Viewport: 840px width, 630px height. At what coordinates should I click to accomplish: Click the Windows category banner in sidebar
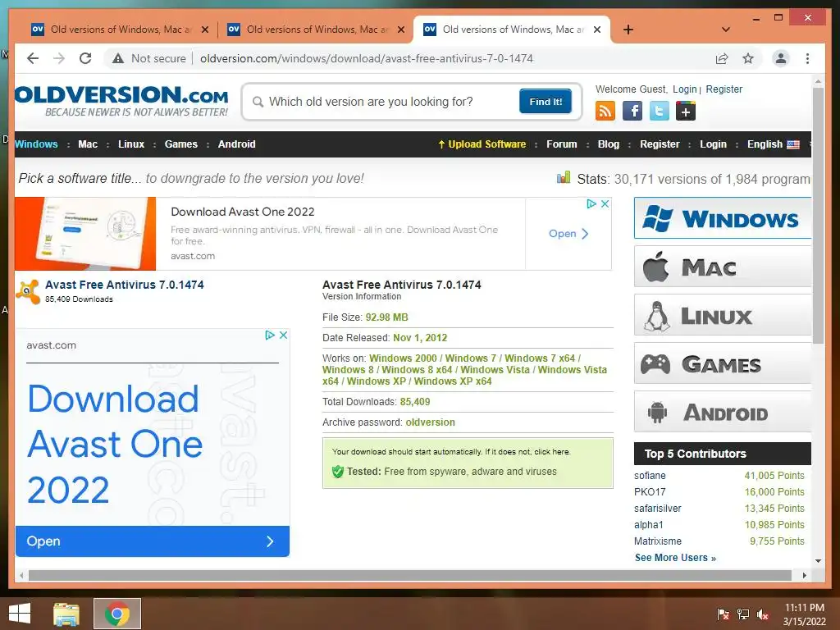coord(723,218)
